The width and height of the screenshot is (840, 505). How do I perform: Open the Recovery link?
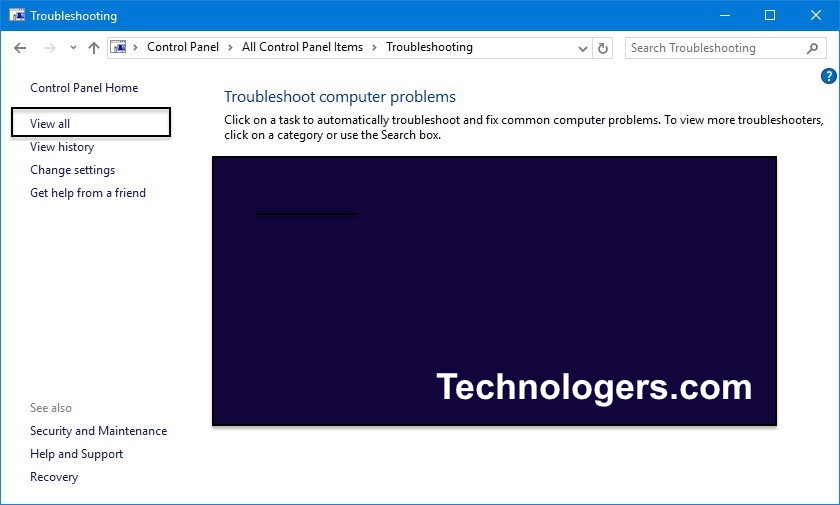(54, 477)
